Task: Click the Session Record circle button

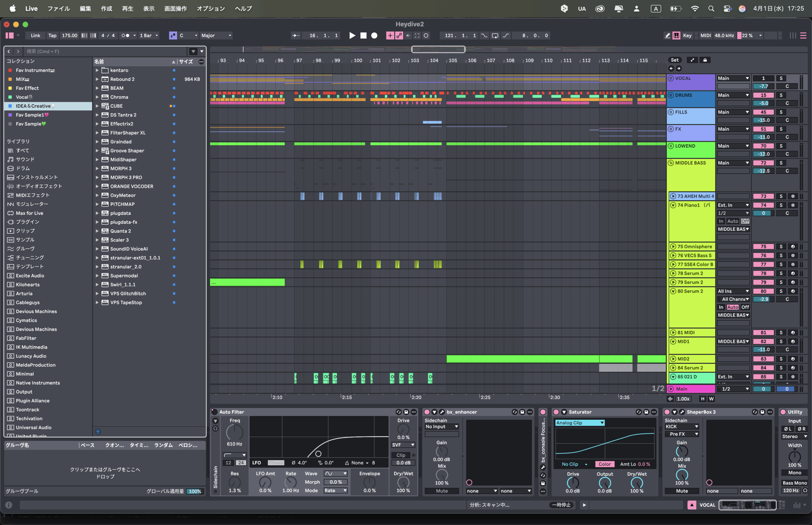Action: pos(426,36)
